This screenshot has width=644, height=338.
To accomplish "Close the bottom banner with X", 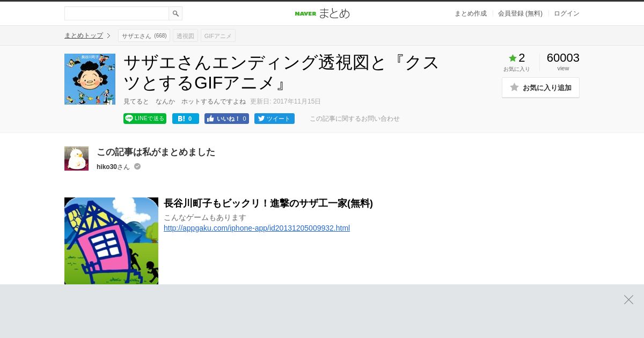I will [628, 299].
